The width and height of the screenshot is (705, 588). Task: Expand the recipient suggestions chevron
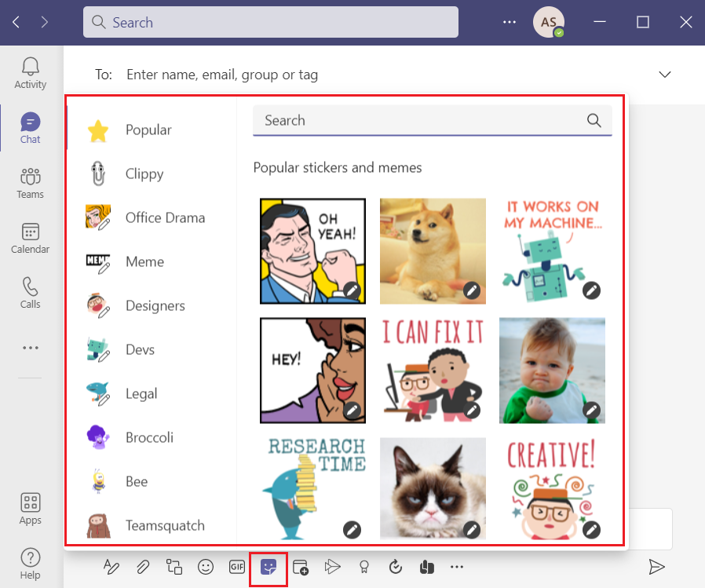[665, 74]
